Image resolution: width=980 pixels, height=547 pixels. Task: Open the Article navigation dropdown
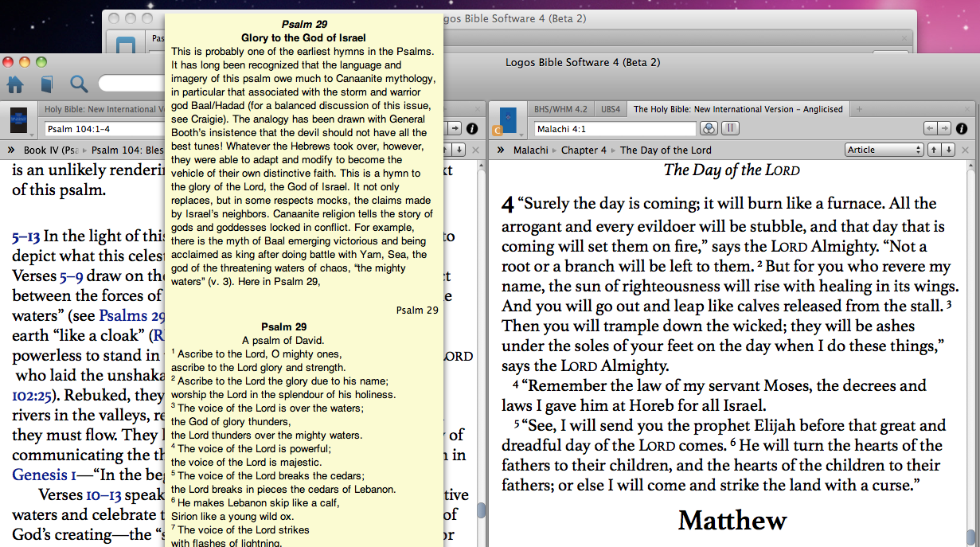tap(884, 150)
